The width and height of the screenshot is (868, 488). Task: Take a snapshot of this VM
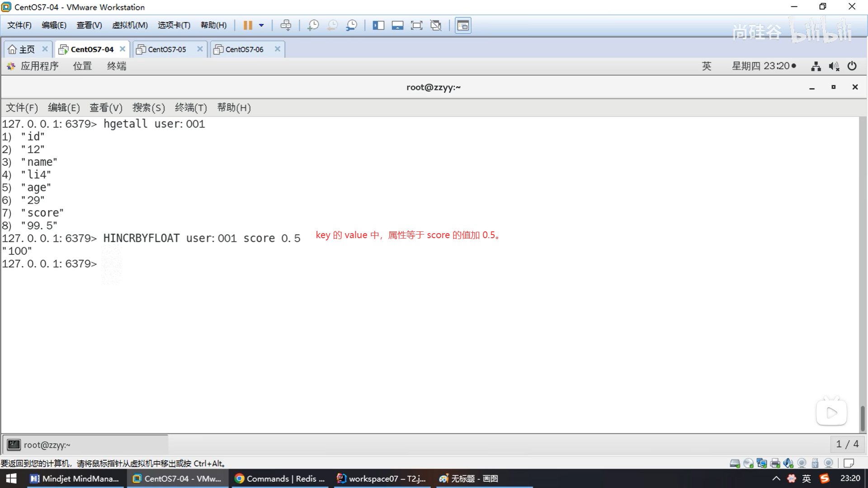(313, 25)
